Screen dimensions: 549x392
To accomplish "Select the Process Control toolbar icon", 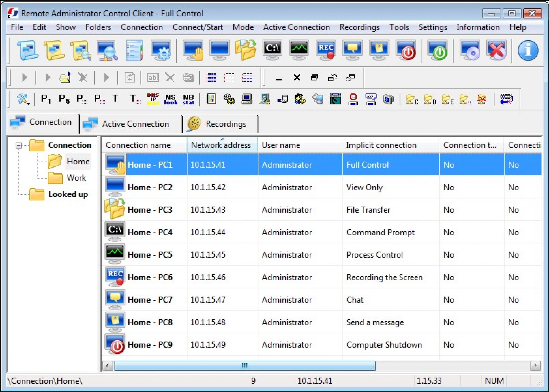I will point(300,50).
